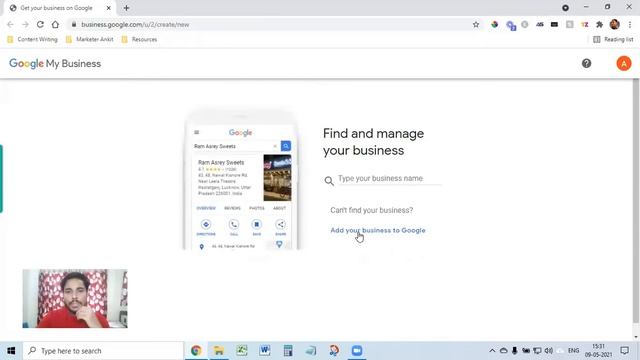Click the Google My Business logo
640x360 pixels.
[x=55, y=64]
